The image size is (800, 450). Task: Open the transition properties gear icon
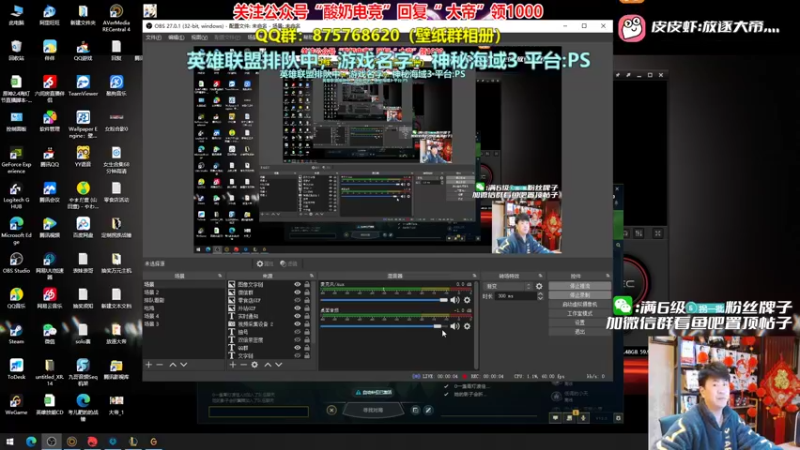(539, 286)
